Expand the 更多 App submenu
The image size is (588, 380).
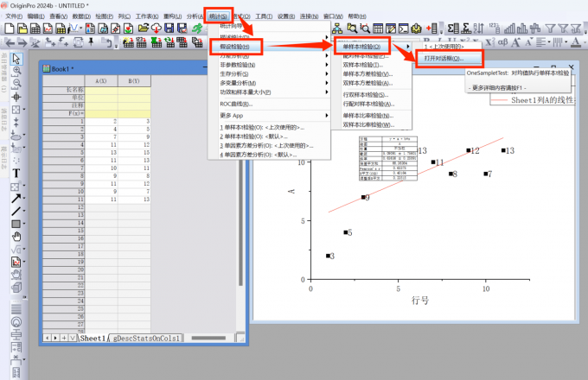coord(270,116)
